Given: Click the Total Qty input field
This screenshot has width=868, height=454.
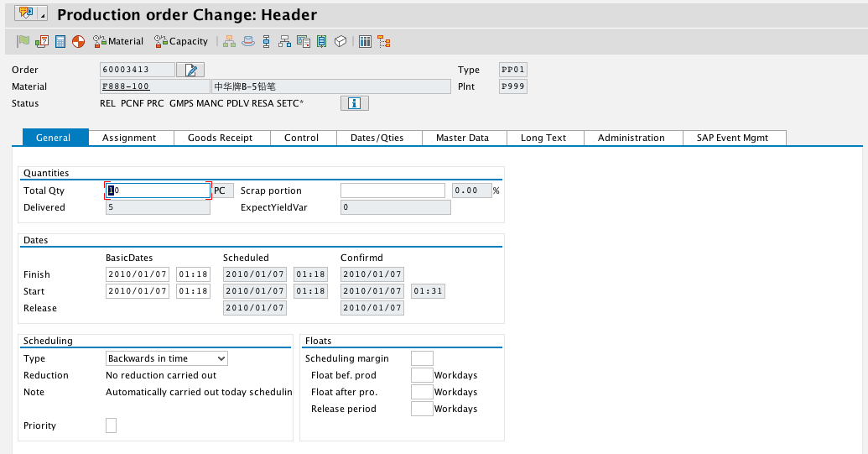Looking at the screenshot, I should click(x=158, y=190).
